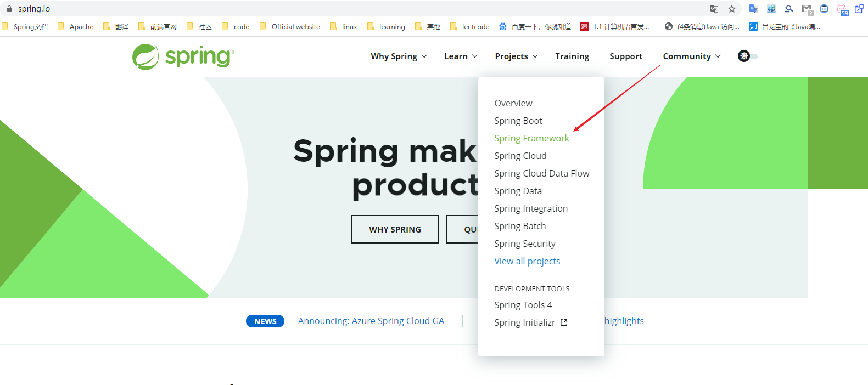Select Overview in Projects menu
Viewport: 868px width, 385px height.
[x=513, y=103]
